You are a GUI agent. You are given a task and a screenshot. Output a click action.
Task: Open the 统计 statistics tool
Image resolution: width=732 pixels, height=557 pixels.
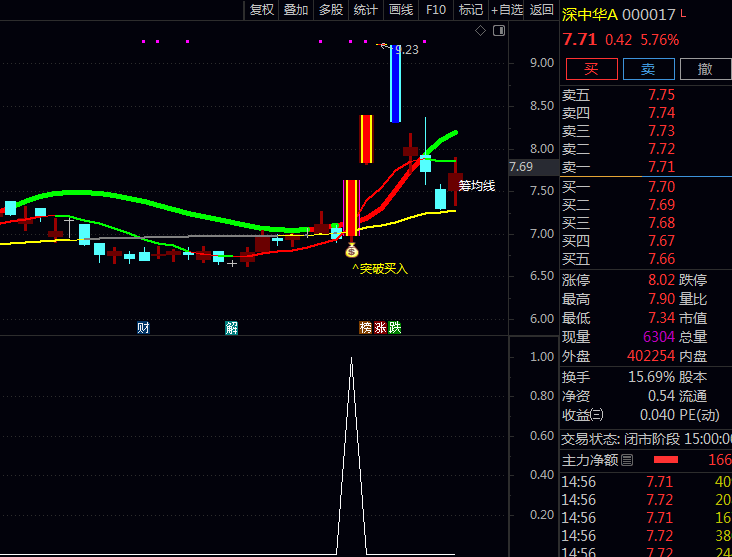click(x=366, y=10)
